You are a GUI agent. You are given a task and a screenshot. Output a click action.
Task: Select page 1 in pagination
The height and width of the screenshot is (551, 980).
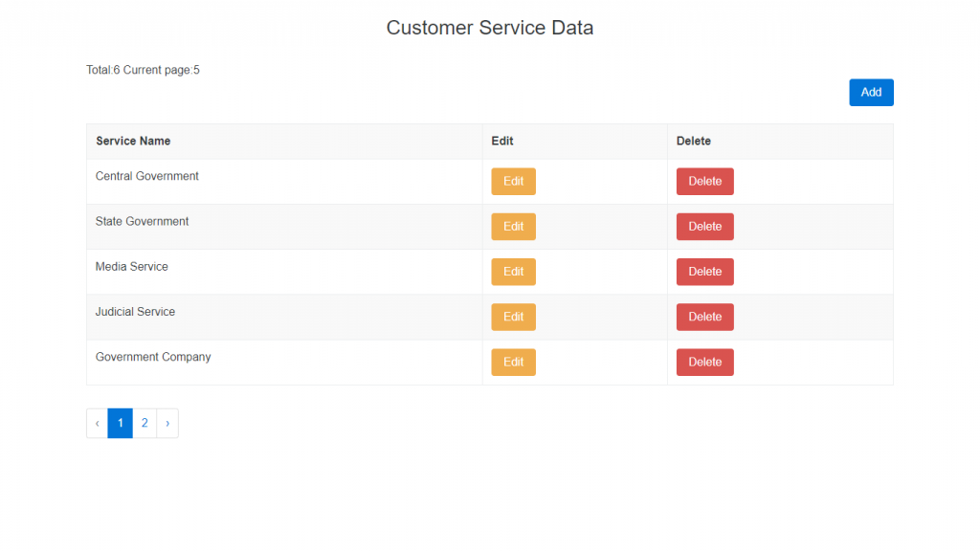[120, 423]
